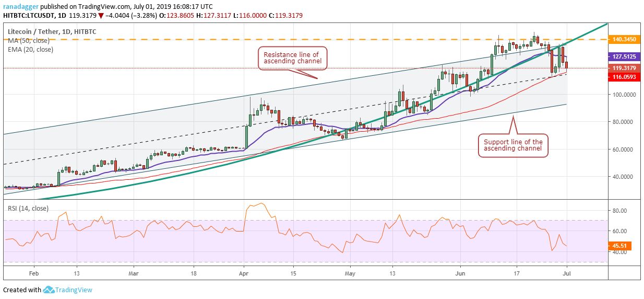
Task: Click the MA (50, close) indicator label
Action: pyautogui.click(x=30, y=41)
